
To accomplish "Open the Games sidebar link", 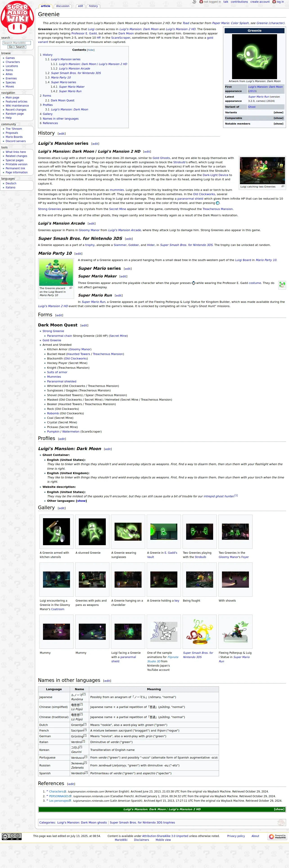I will point(10,58).
